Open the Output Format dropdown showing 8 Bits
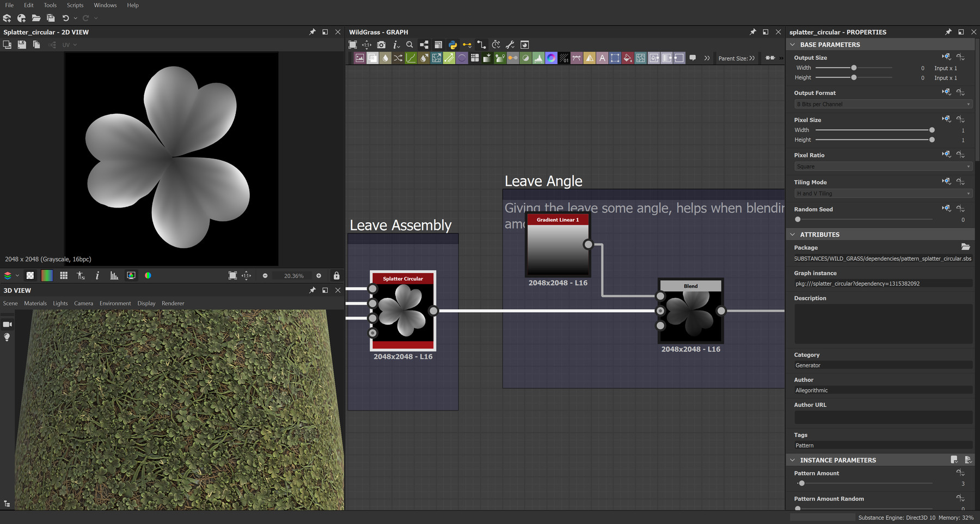Image resolution: width=980 pixels, height=524 pixels. tap(882, 104)
